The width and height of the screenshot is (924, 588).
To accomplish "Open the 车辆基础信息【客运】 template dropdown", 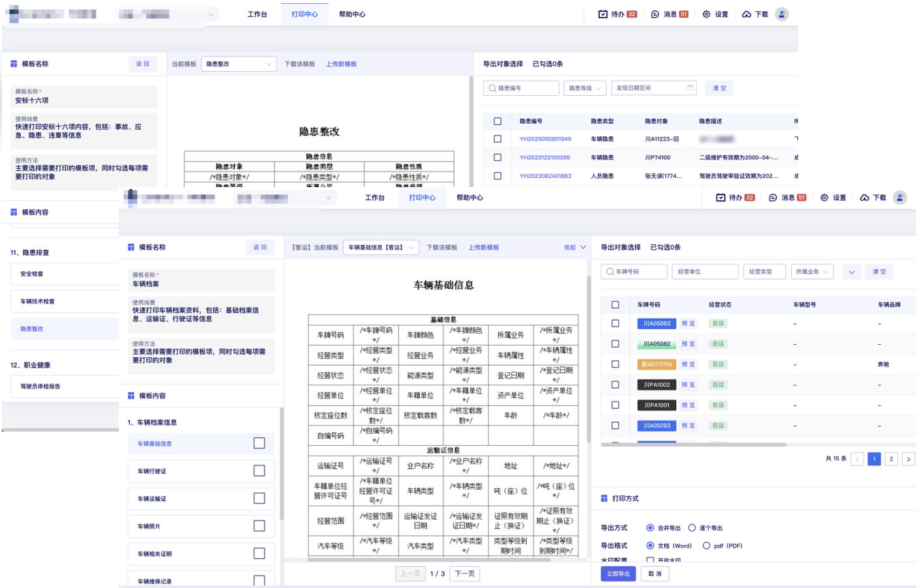I will [x=381, y=248].
